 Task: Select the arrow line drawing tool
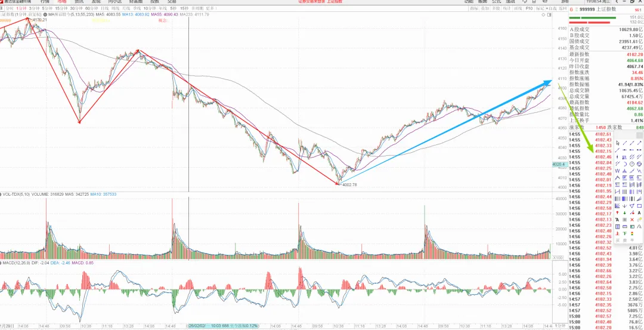point(639,143)
